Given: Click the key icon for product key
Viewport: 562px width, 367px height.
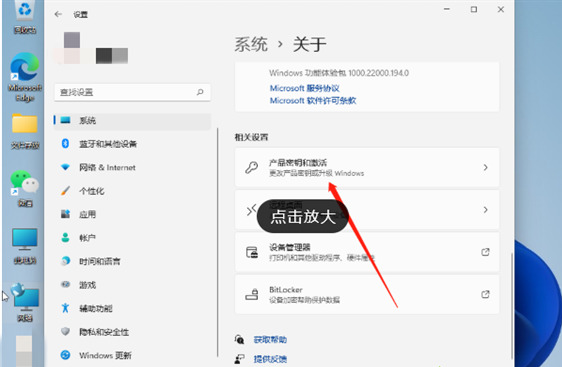Looking at the screenshot, I should click(x=252, y=167).
